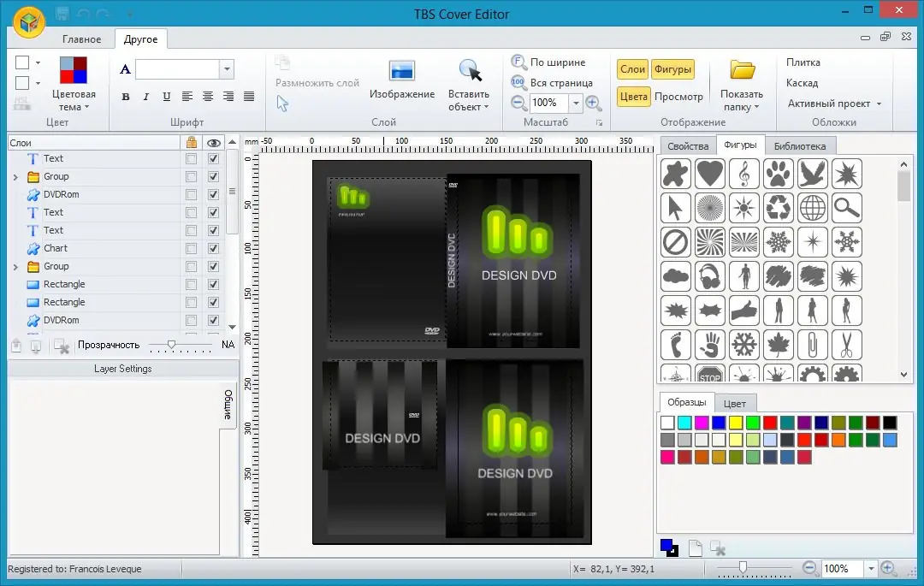Screen dimensions: 924x586
Task: Open the Библиотека tab
Action: pyautogui.click(x=801, y=145)
